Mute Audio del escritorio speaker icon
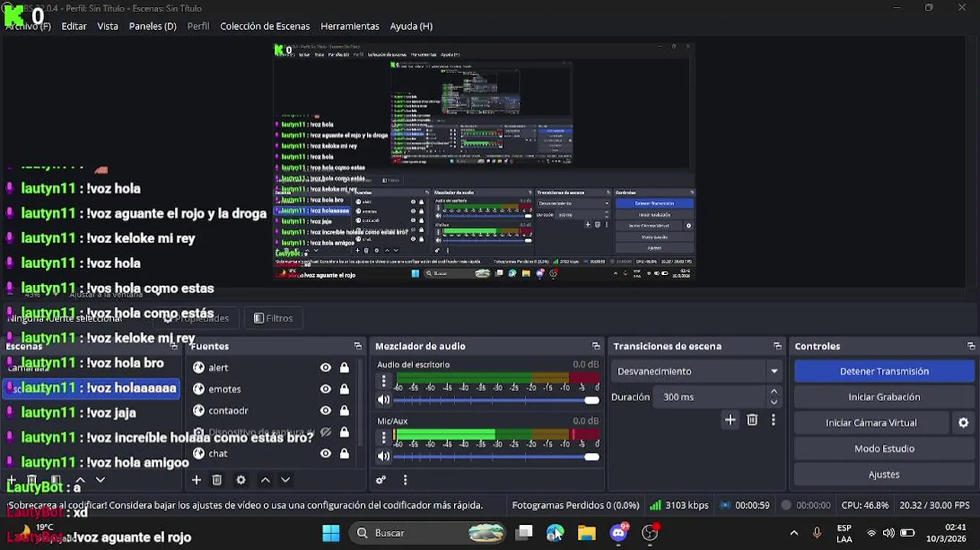Screen dimensions: 980x550 coord(384,400)
